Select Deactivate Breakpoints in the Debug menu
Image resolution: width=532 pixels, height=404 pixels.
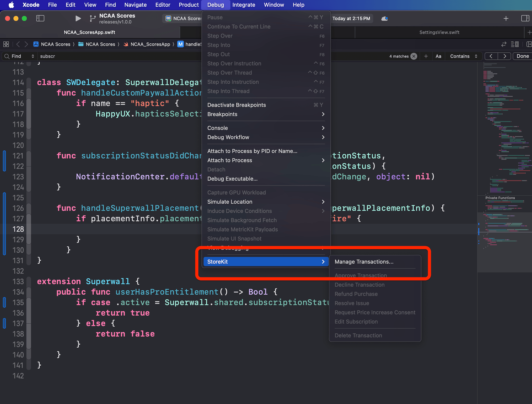point(236,105)
